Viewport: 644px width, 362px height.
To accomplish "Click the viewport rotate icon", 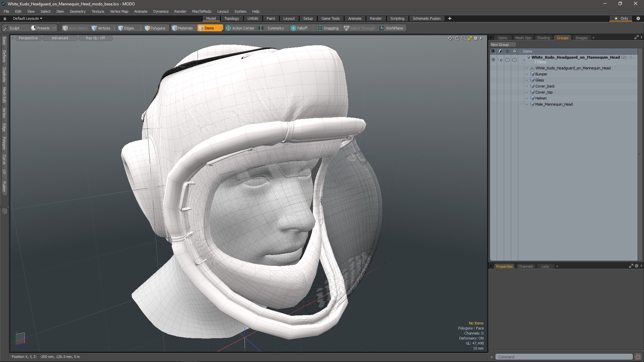I will [x=457, y=38].
